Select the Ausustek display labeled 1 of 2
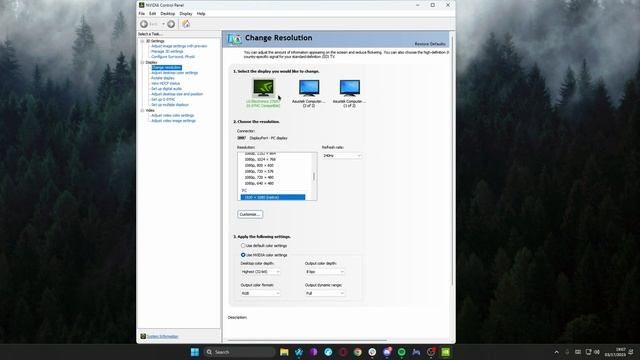The image size is (640, 360). point(350,88)
